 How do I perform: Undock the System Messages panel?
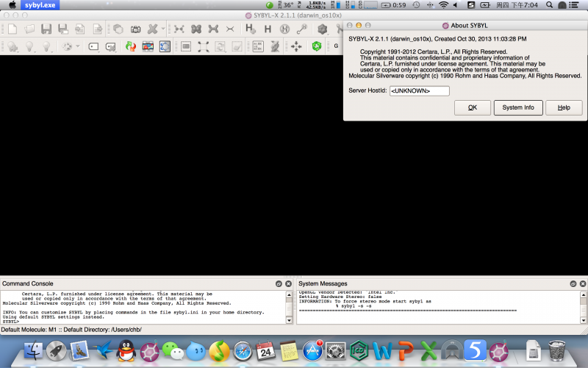(x=573, y=284)
